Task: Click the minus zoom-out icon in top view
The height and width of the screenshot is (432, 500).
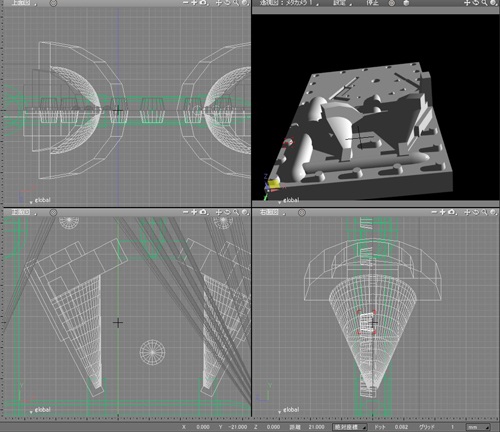Action: pyautogui.click(x=186, y=3)
